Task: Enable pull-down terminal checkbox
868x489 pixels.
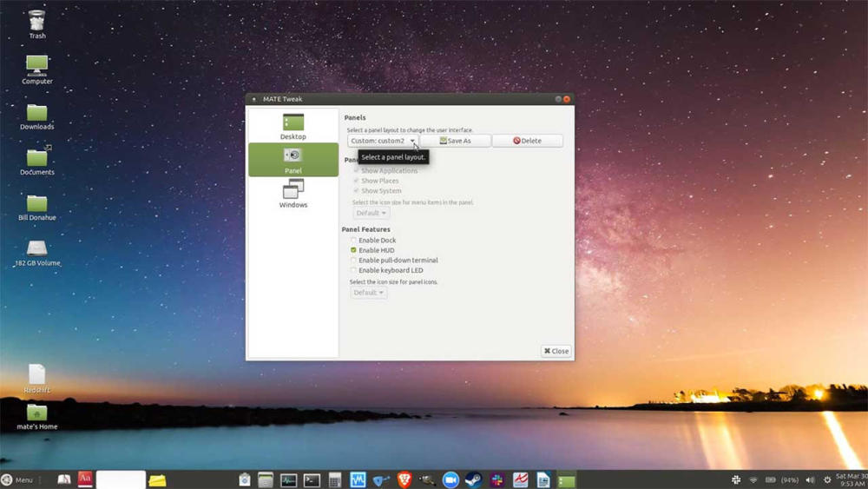Action: pyautogui.click(x=353, y=261)
